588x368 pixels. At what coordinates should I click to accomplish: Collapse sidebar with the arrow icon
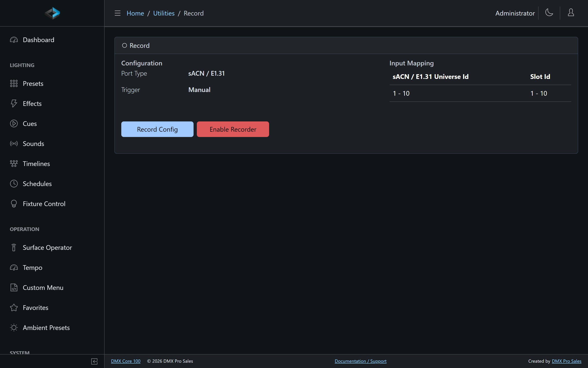pos(94,361)
